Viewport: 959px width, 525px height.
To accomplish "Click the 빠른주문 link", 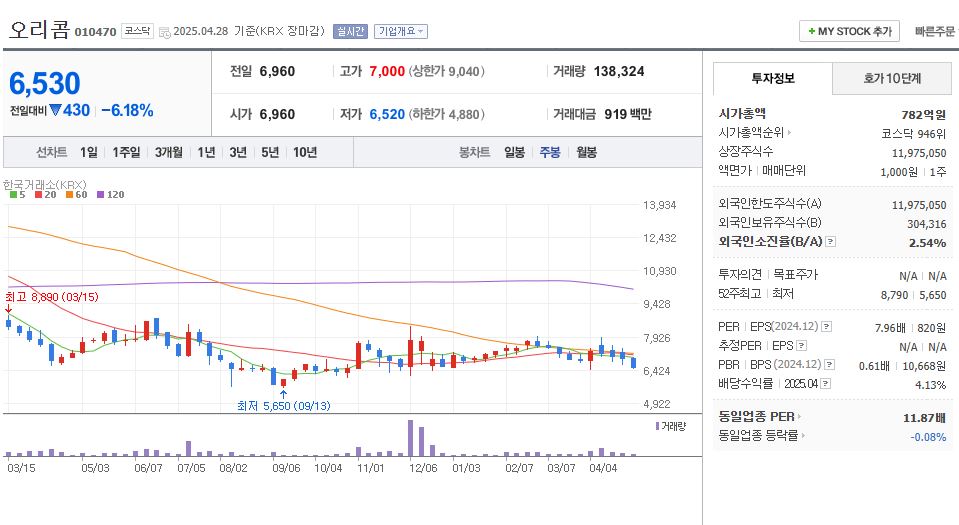I will tap(935, 31).
